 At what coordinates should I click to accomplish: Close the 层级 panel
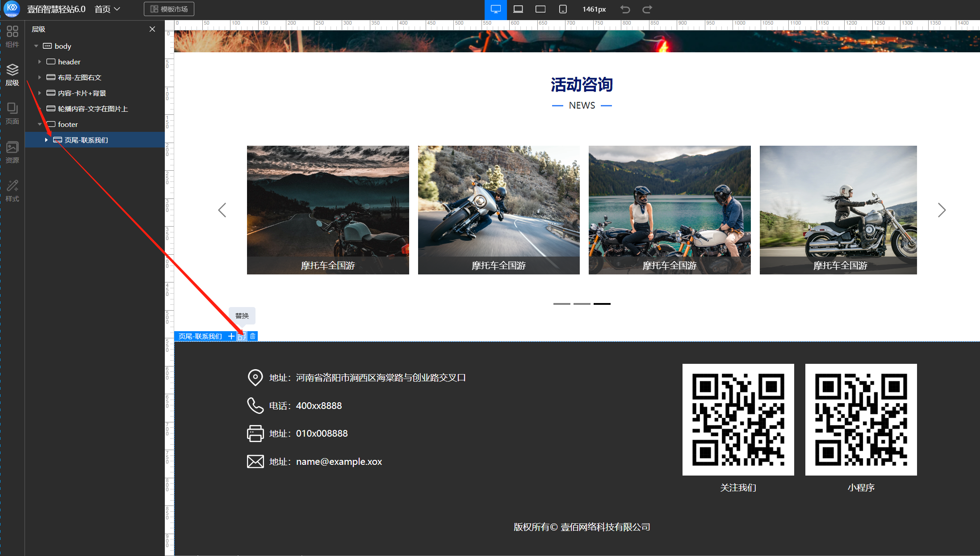click(152, 29)
